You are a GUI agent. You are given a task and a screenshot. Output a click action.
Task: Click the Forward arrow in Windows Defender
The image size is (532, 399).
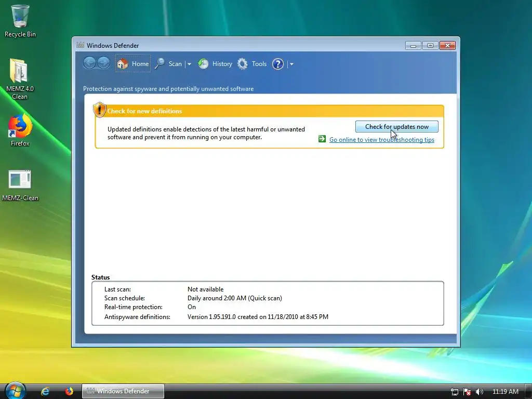click(103, 63)
